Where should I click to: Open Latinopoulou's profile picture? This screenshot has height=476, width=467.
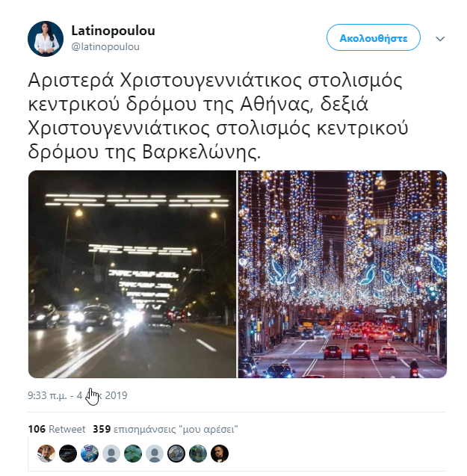pyautogui.click(x=46, y=39)
